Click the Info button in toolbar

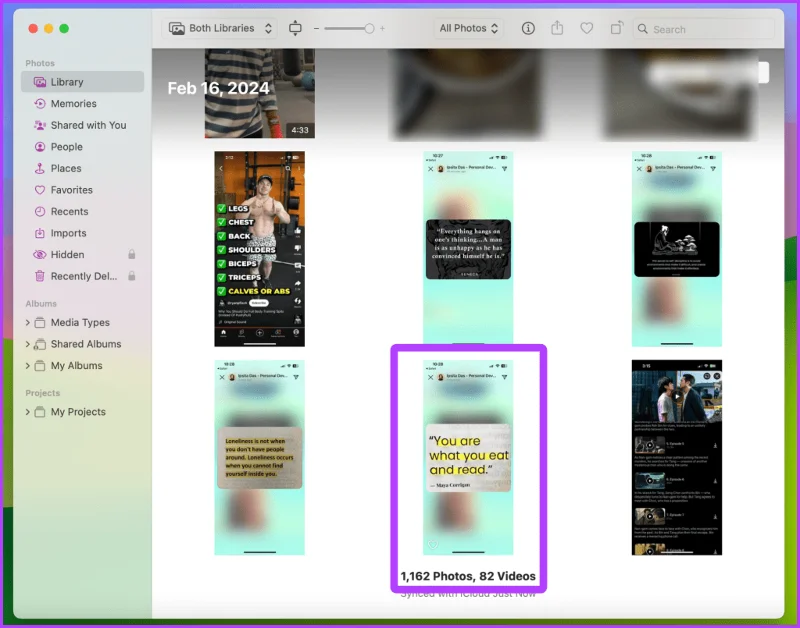pyautogui.click(x=528, y=28)
